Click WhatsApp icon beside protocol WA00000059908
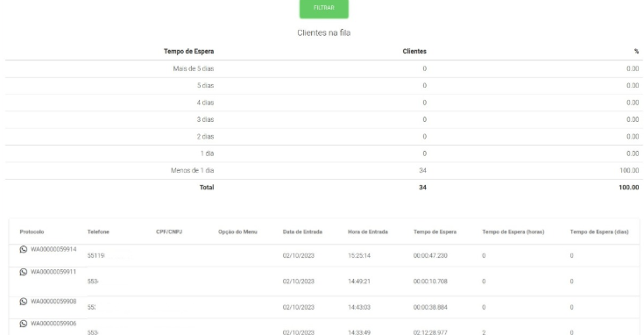Viewport: 644px width, 335px height. pyautogui.click(x=24, y=302)
